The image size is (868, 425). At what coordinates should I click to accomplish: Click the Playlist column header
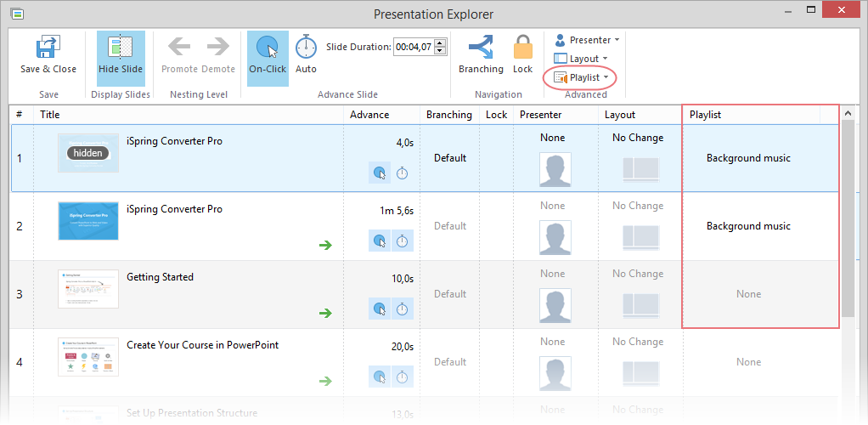pos(751,115)
